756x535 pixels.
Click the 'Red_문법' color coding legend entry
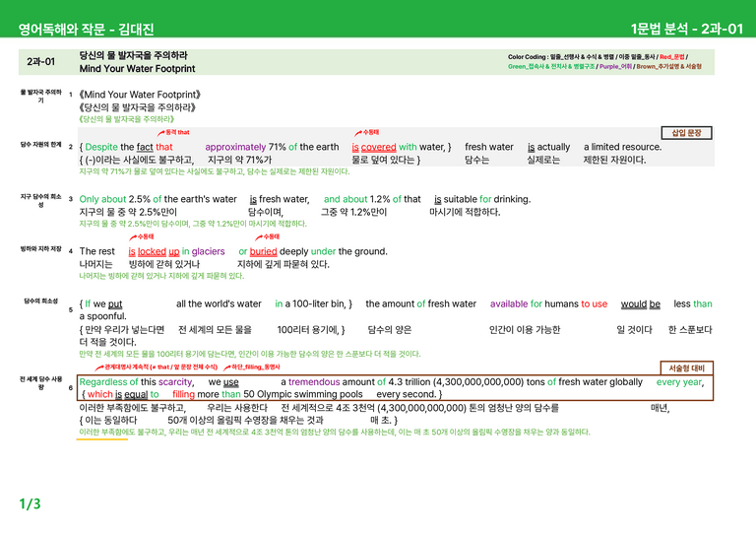[672, 57]
